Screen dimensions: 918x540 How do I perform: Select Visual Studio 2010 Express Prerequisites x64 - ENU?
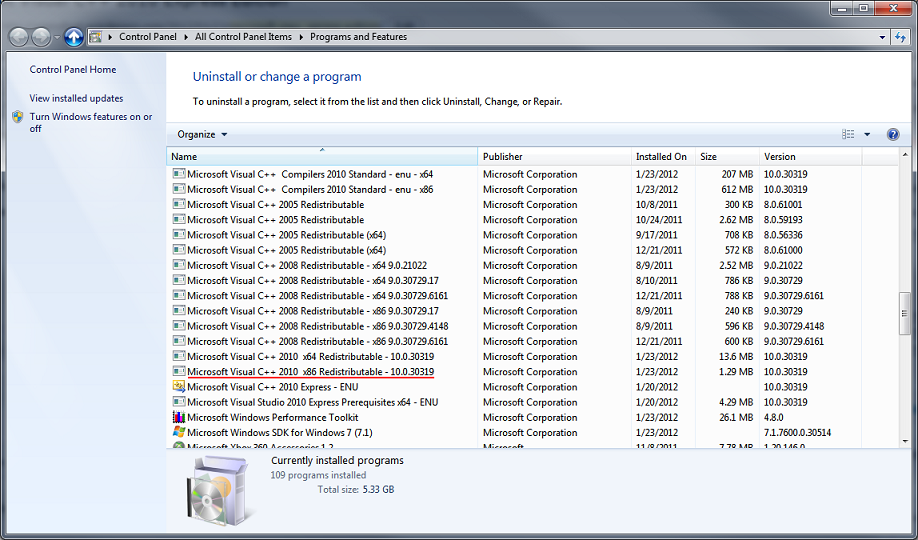[313, 402]
